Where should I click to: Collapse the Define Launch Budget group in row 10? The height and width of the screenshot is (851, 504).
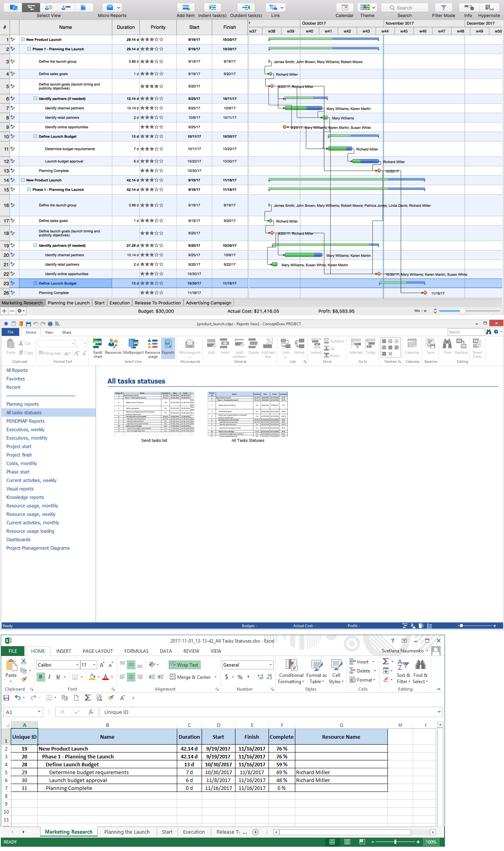35,136
